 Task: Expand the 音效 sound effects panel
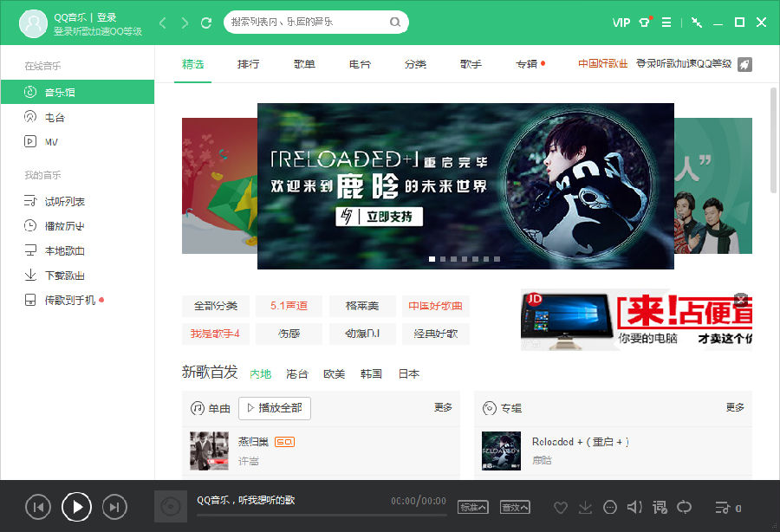(514, 505)
